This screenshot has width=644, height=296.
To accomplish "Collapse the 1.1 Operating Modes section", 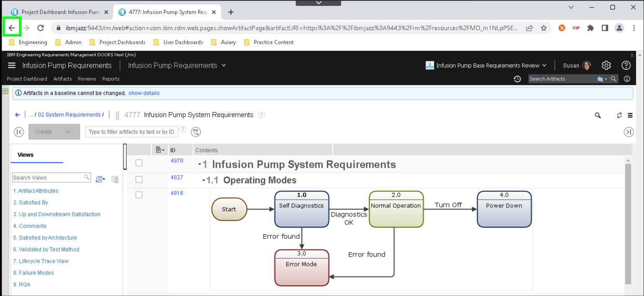I will (x=204, y=180).
